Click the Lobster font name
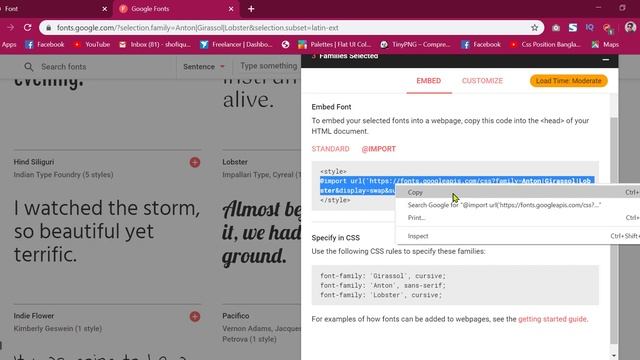 coord(235,162)
